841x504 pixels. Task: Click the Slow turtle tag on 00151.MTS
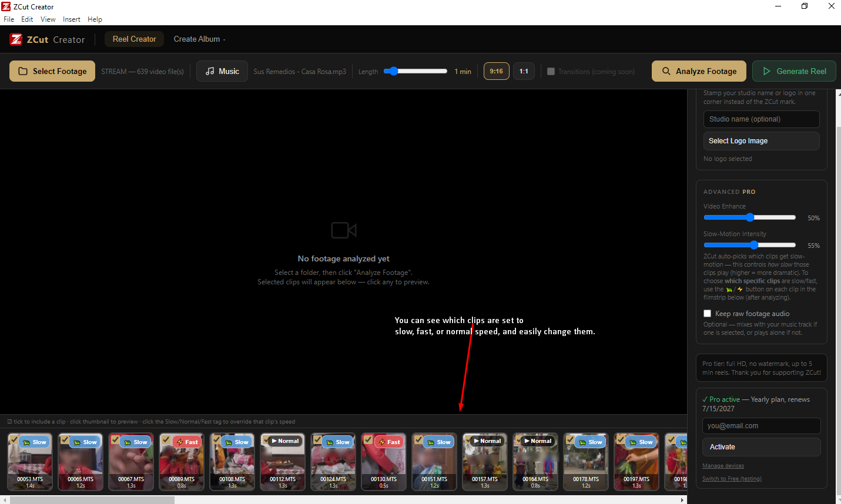[438, 442]
